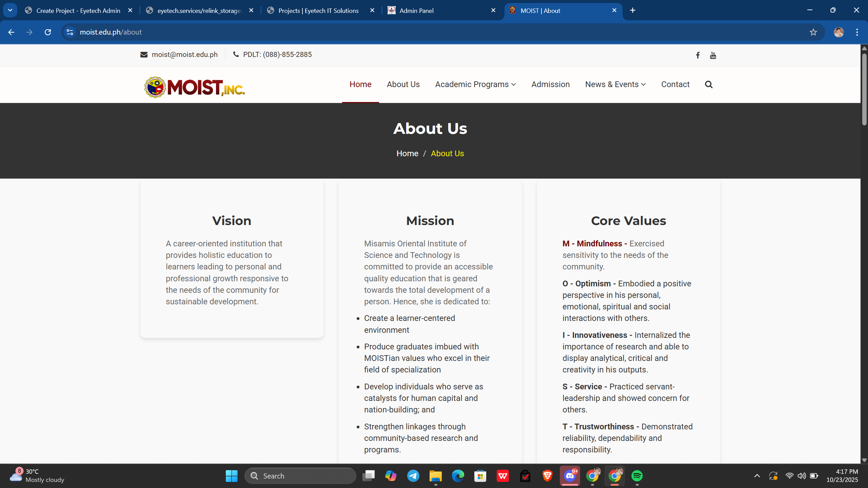Open the site information icon in address bar
Screen dimensions: 868x488
(70, 32)
